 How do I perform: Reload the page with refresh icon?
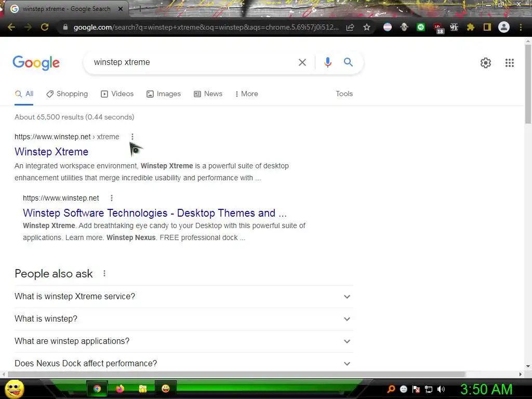pos(45,27)
